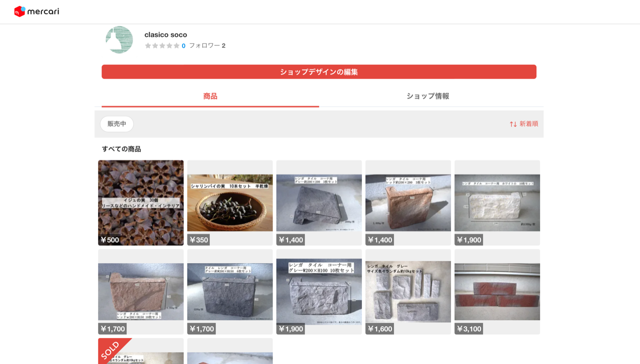
Task: Select the ¥3,100 price label
Action: [468, 329]
